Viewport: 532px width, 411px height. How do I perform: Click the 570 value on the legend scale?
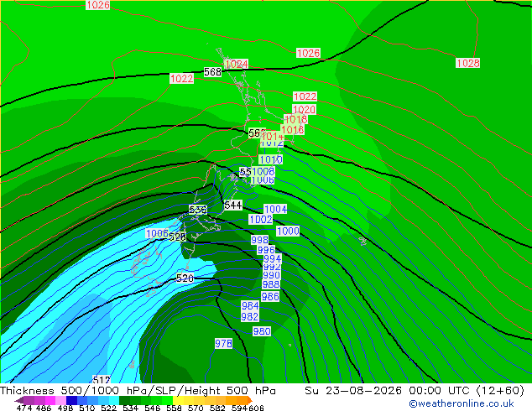point(196,408)
